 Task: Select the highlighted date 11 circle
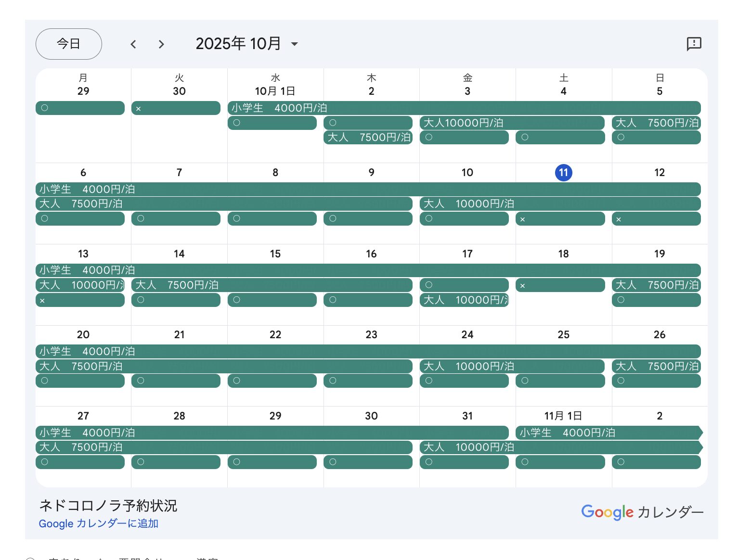coord(563,172)
